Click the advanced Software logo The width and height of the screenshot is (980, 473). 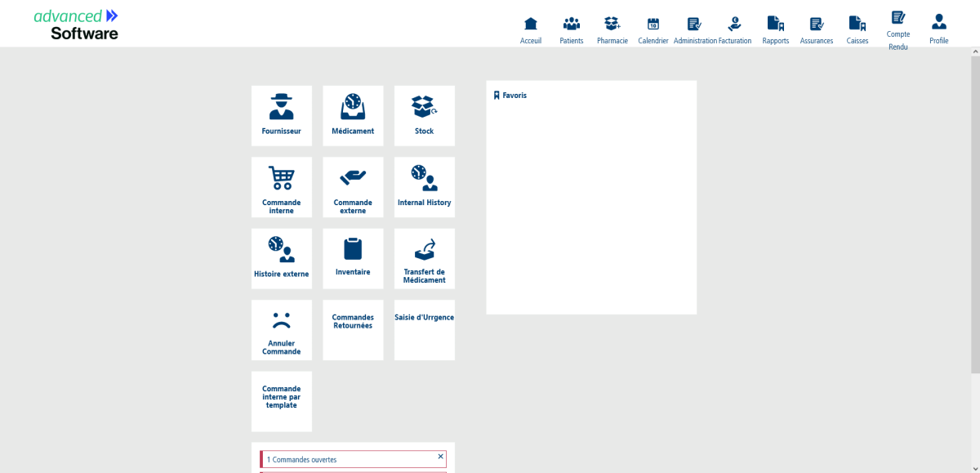(76, 25)
